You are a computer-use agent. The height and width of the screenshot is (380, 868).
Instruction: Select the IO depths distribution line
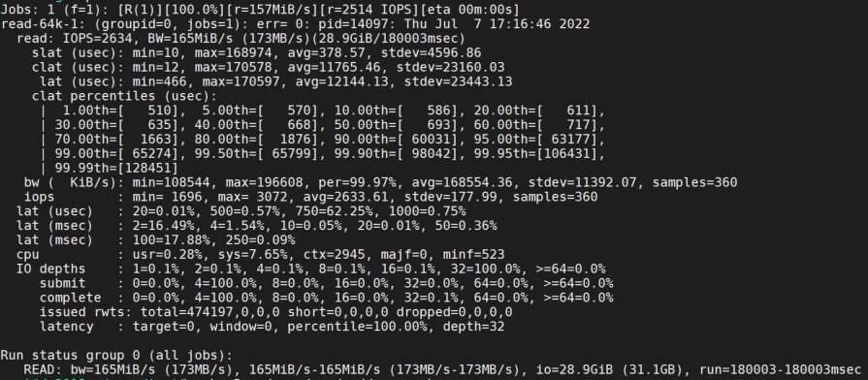click(311, 269)
